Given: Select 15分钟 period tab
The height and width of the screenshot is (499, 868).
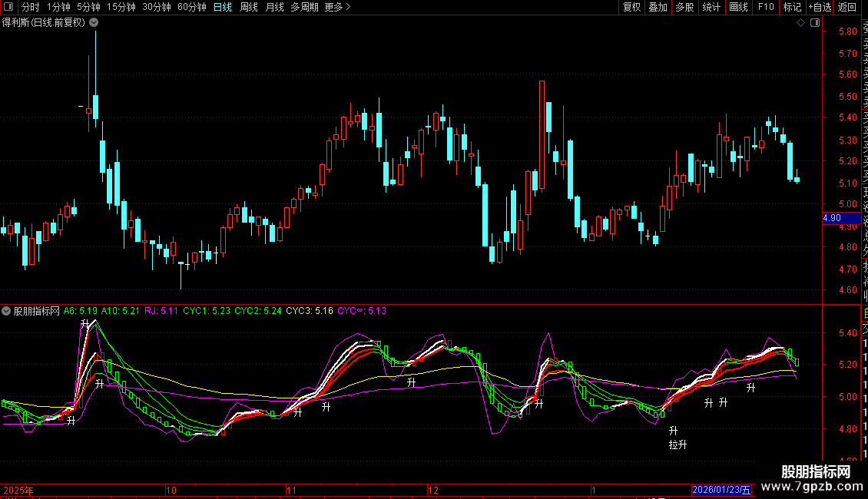Looking at the screenshot, I should pos(121,7).
